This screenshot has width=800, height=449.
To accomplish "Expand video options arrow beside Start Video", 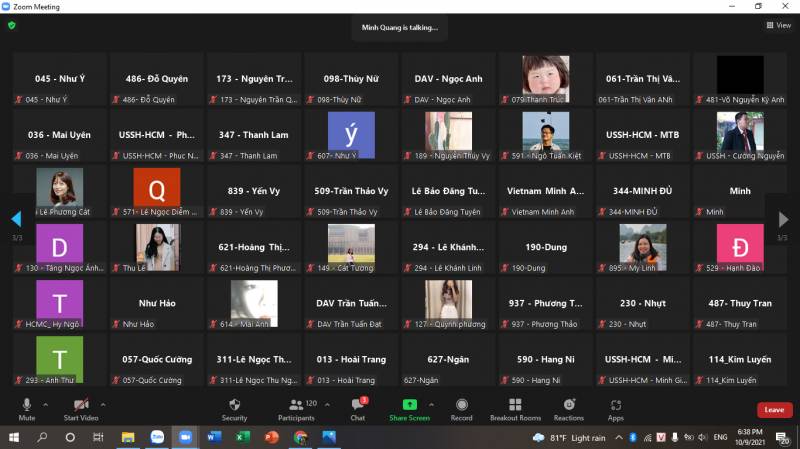I will [103, 404].
